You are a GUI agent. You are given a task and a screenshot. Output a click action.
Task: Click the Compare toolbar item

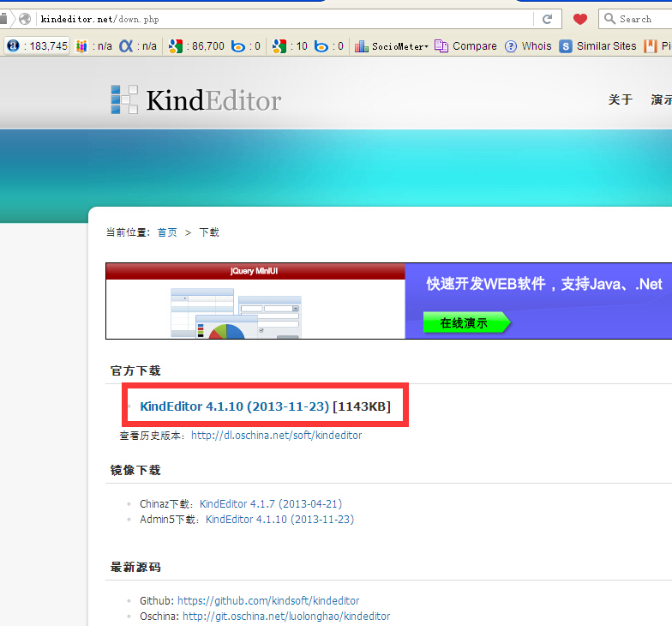(x=466, y=46)
